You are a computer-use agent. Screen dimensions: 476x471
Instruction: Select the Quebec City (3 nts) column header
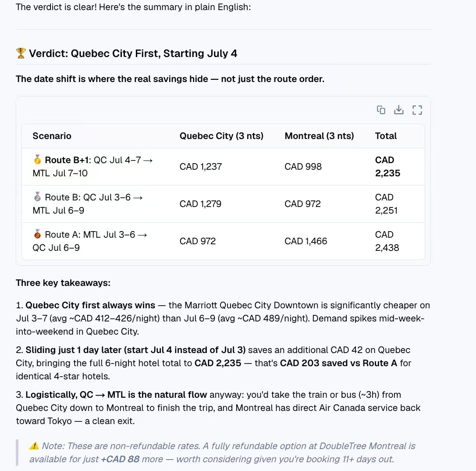pos(221,136)
